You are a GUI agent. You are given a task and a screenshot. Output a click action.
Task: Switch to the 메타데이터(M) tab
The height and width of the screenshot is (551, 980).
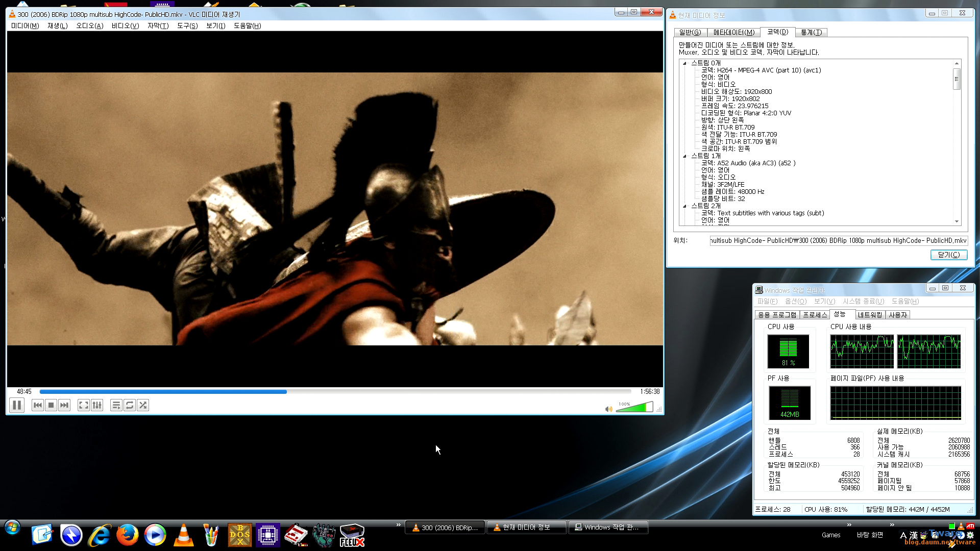click(x=733, y=33)
